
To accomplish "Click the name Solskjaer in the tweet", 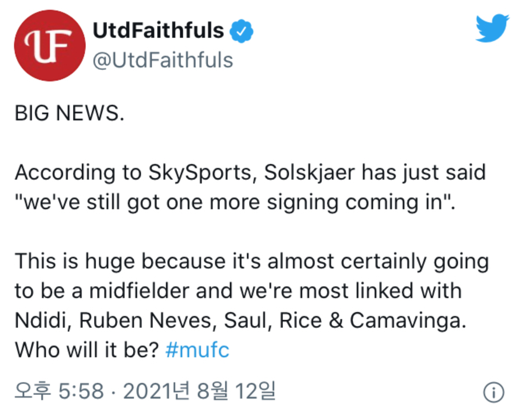I will point(310,173).
